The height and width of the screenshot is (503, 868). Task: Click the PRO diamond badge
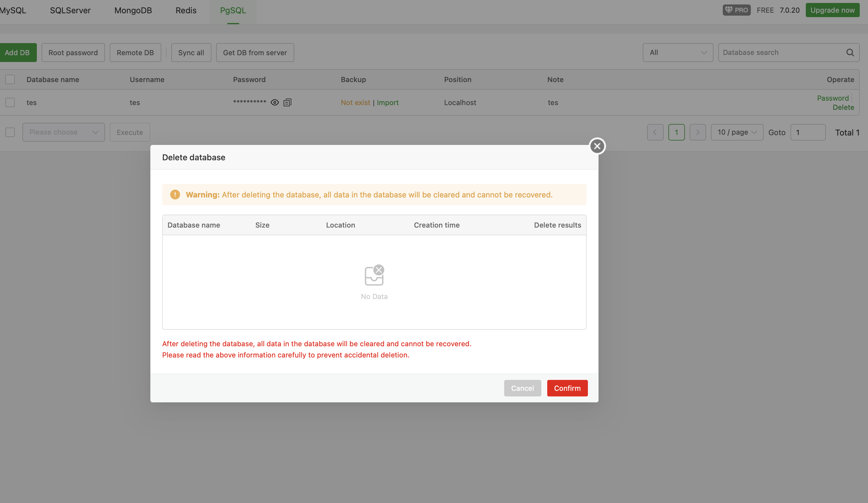737,10
